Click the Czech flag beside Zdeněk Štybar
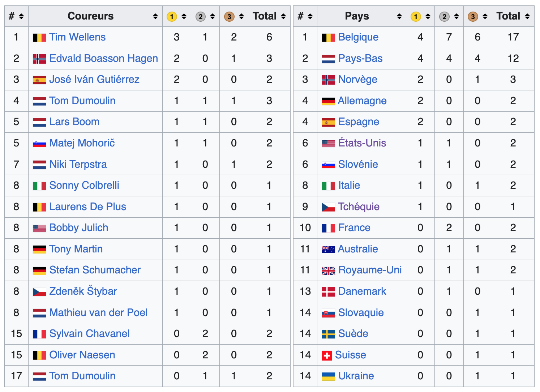The width and height of the screenshot is (540, 392). point(39,292)
